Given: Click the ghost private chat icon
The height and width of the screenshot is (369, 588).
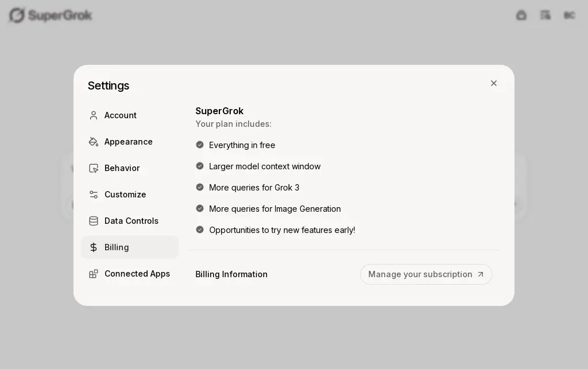Looking at the screenshot, I should (521, 15).
